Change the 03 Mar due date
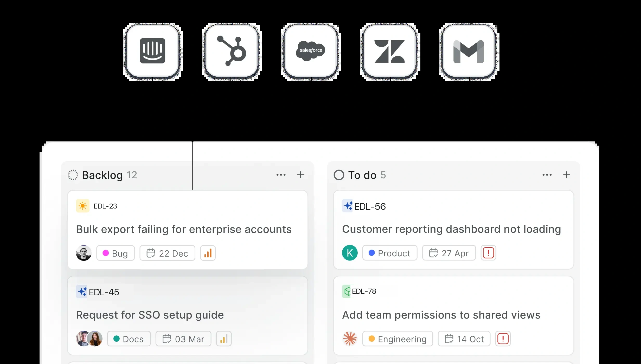 coord(183,339)
